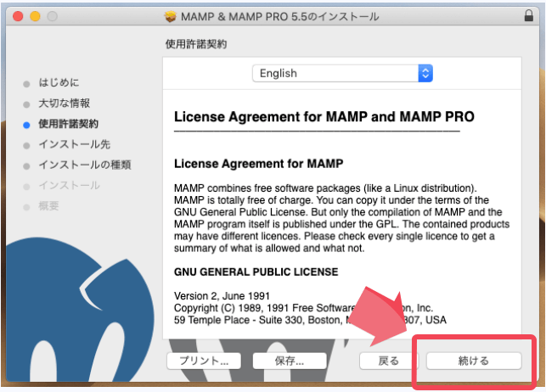Click the 保存... (Save) button
Viewport: 546px width, 392px height.
[x=290, y=361]
